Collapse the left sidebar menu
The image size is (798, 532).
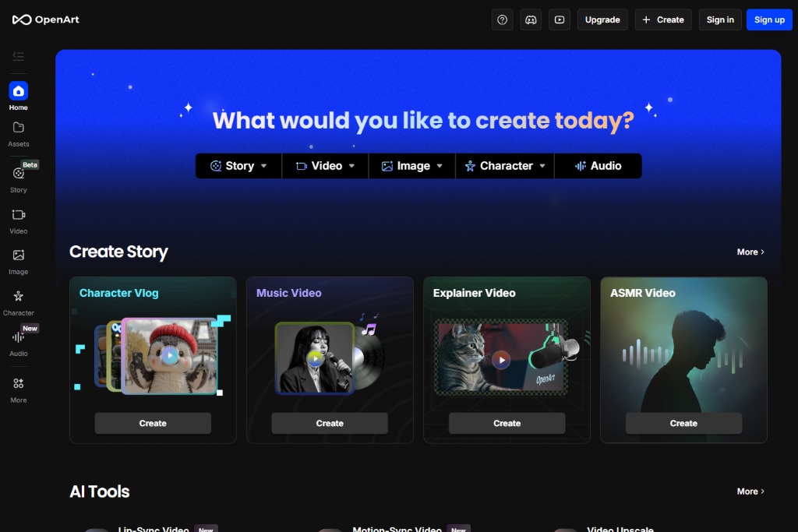click(18, 56)
